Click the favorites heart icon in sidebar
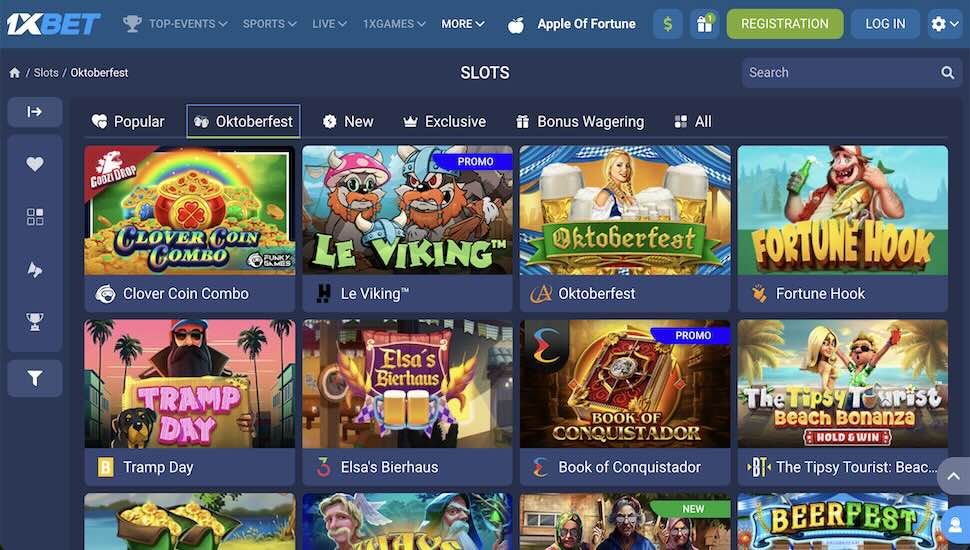Image resolution: width=970 pixels, height=550 pixels. 35,164
